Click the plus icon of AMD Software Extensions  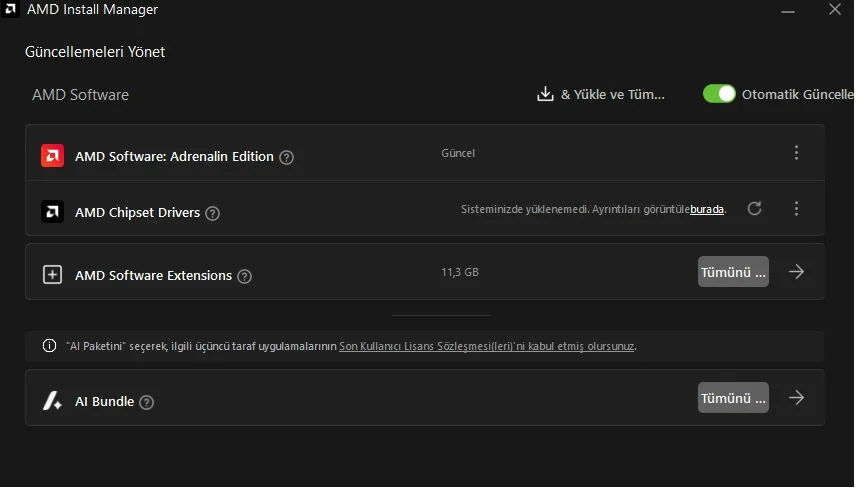(52, 275)
